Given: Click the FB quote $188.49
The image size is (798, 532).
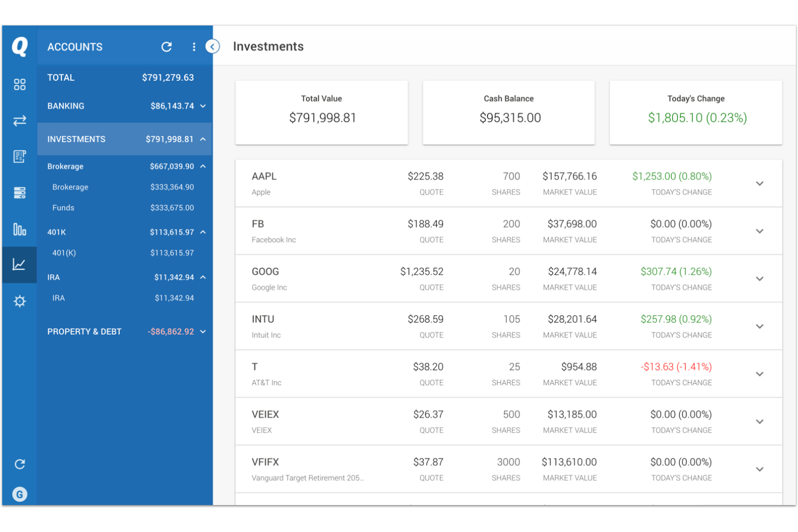Looking at the screenshot, I should click(425, 224).
